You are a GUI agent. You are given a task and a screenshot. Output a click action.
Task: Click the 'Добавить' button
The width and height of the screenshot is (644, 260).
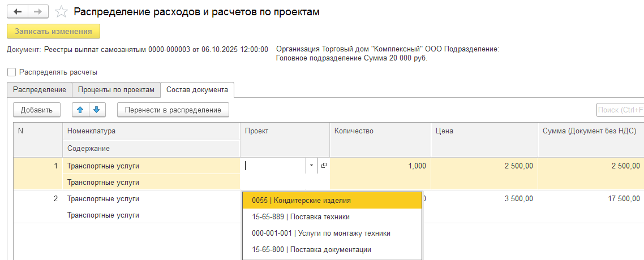[36, 110]
